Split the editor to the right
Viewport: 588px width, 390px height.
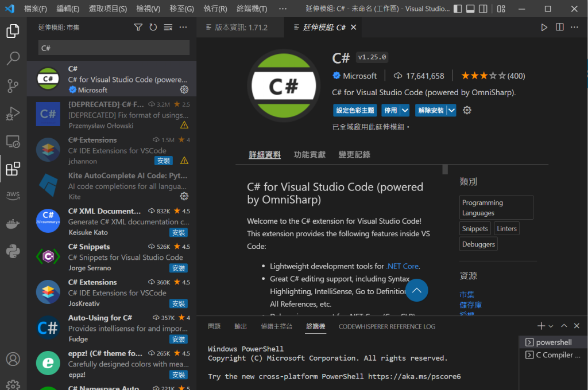559,28
